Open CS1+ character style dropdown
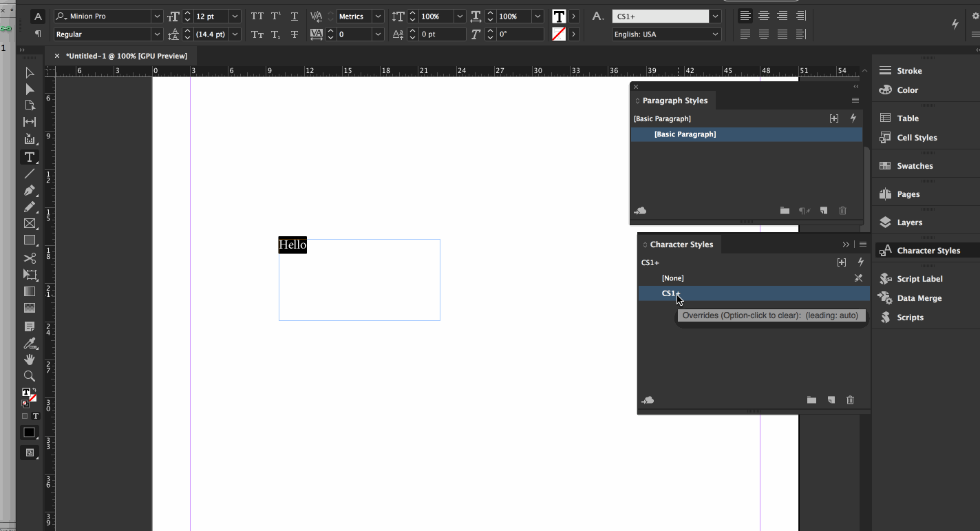 pyautogui.click(x=716, y=16)
